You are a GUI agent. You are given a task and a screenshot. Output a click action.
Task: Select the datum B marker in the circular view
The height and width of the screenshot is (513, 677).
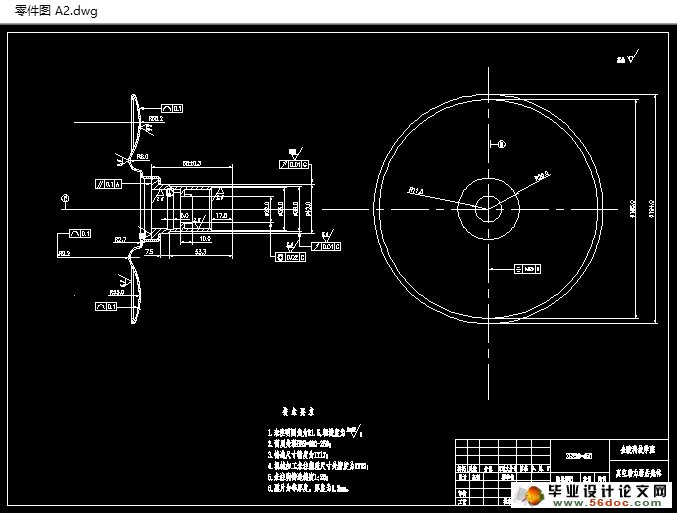click(x=502, y=145)
